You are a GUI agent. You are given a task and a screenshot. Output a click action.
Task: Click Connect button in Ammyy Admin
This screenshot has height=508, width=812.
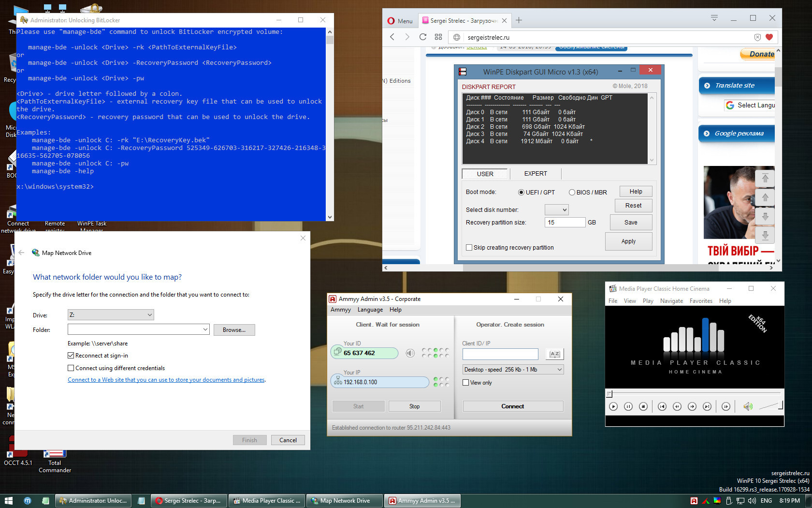[513, 406]
